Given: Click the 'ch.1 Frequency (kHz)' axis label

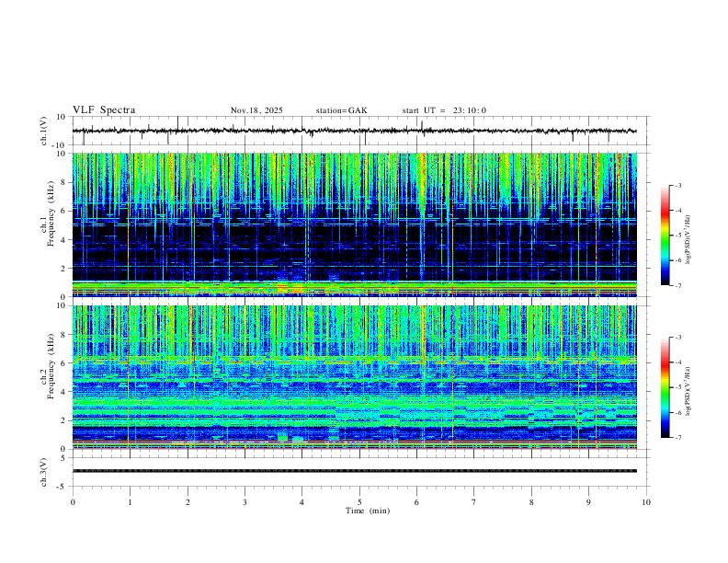Looking at the screenshot, I should click(47, 213).
